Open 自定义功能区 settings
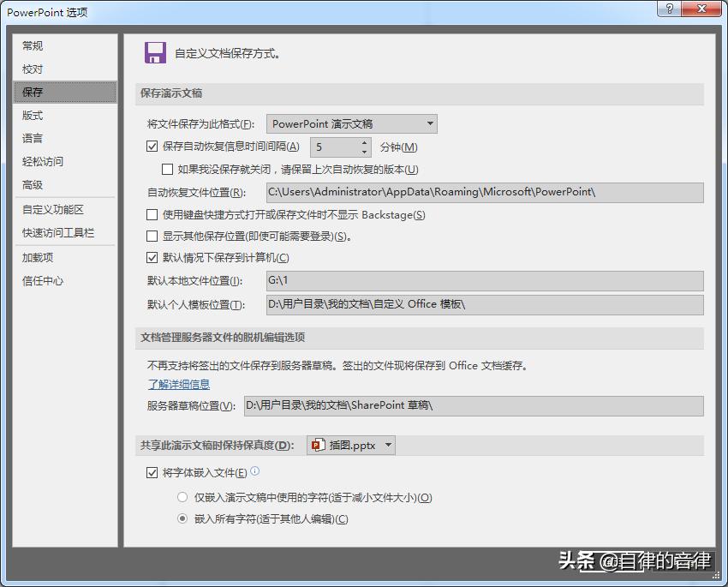Screen dimensions: 728x587 (x=64, y=209)
